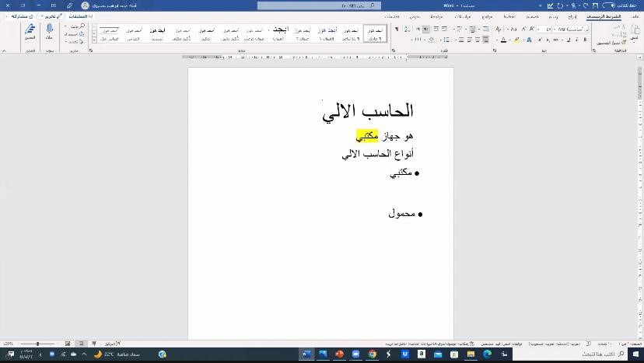Open the paragraph shading color menu
This screenshot has height=363, width=644.
[430, 40]
